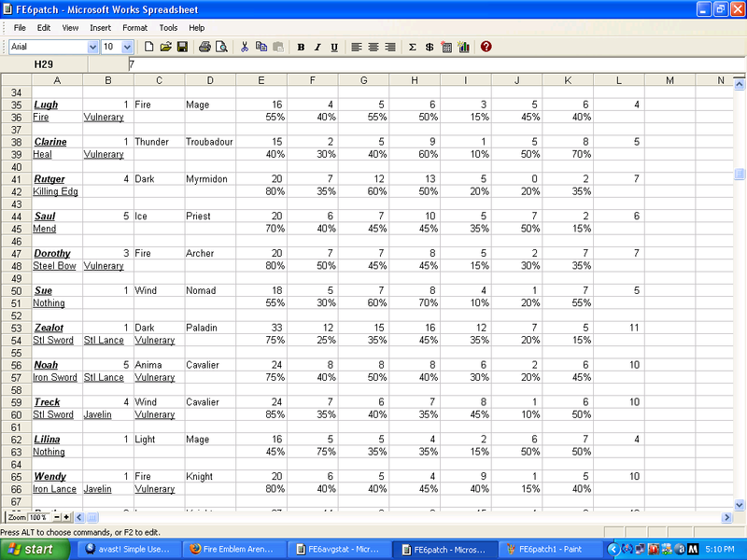This screenshot has height=560, width=747.
Task: Click the Cut scissors icon
Action: (245, 47)
